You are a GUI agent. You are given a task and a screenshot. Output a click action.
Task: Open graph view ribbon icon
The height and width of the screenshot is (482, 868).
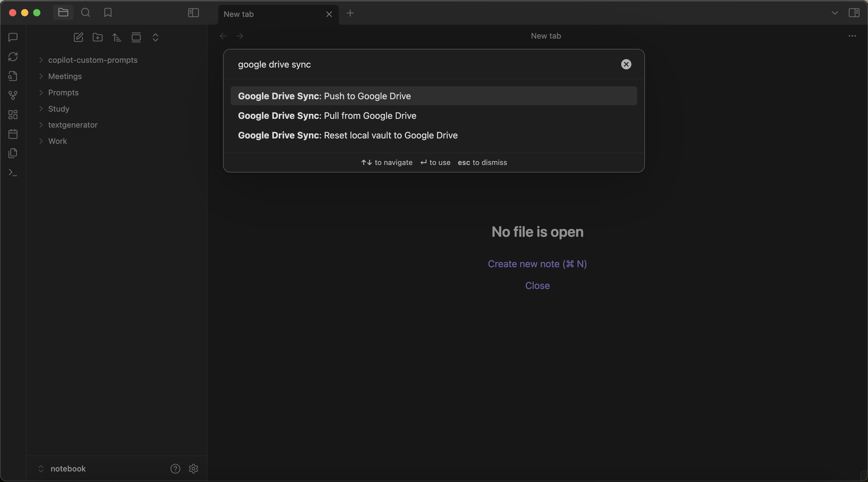13,95
